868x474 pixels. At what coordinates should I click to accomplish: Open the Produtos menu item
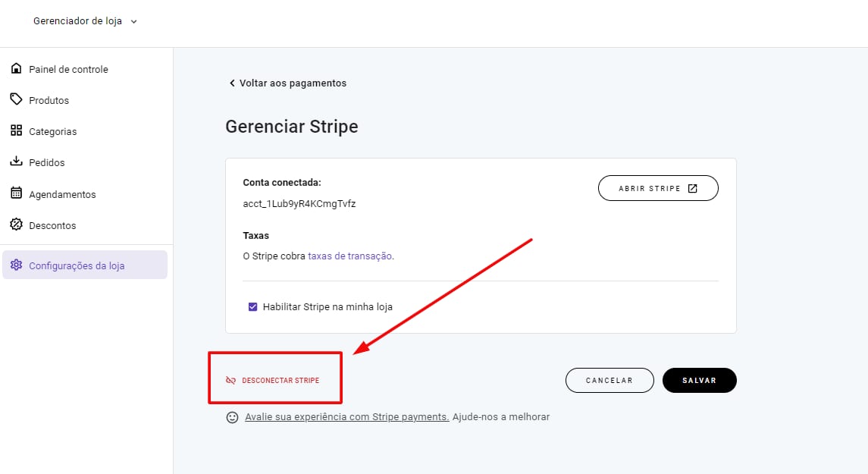(49, 100)
